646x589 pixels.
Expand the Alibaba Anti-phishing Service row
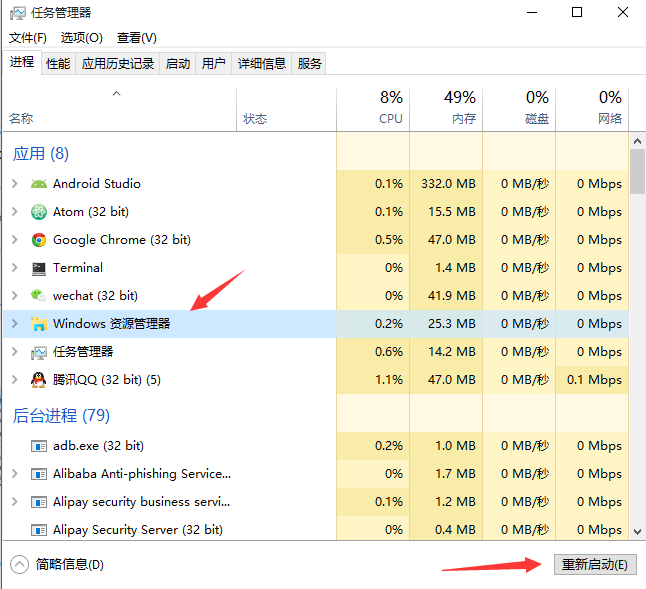point(15,474)
